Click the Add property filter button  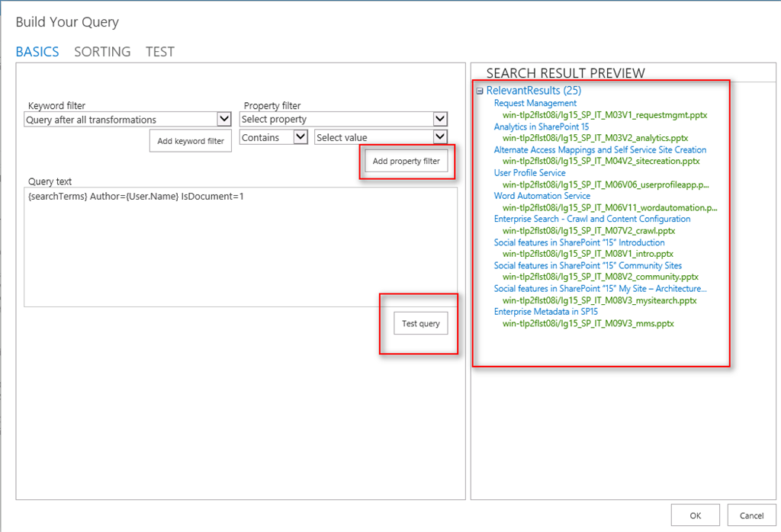click(406, 161)
